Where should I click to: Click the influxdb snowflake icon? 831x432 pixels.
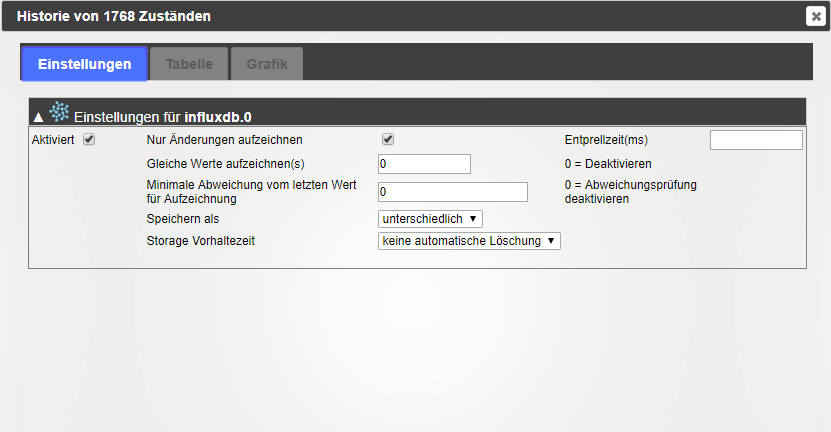click(x=59, y=112)
